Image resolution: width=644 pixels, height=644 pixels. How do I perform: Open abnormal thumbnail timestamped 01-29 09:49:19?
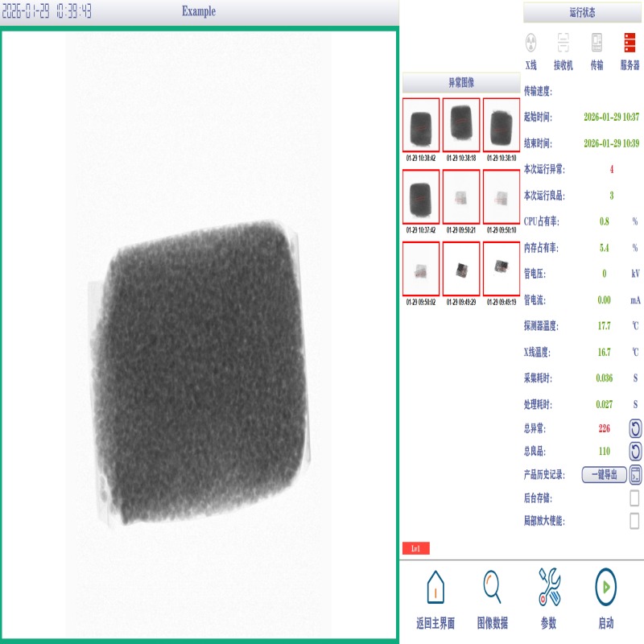click(502, 268)
